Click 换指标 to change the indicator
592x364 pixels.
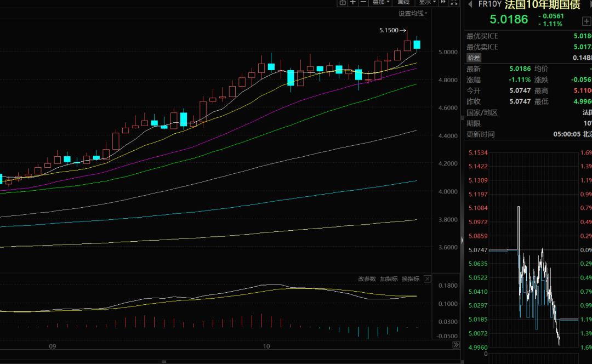pyautogui.click(x=411, y=279)
